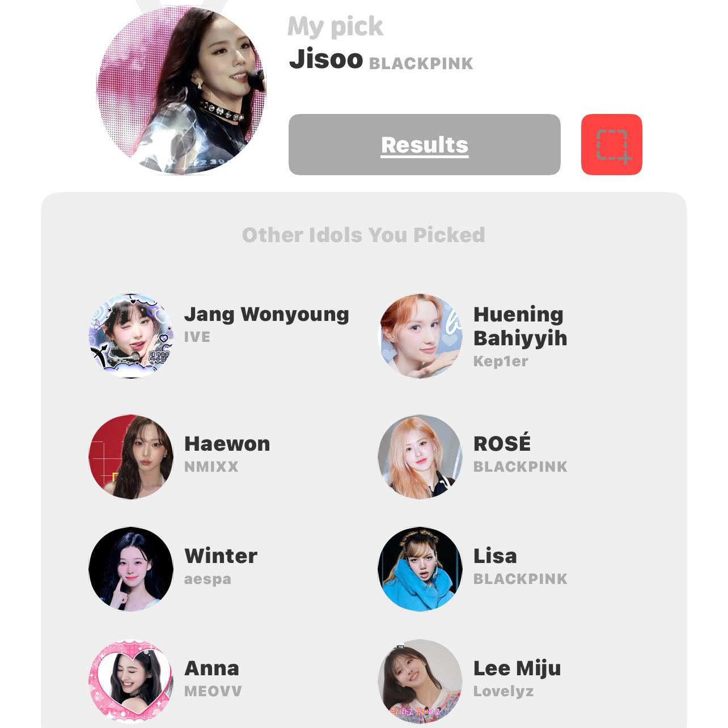Click the Winter name label
The width and height of the screenshot is (728, 728).
pos(221,556)
